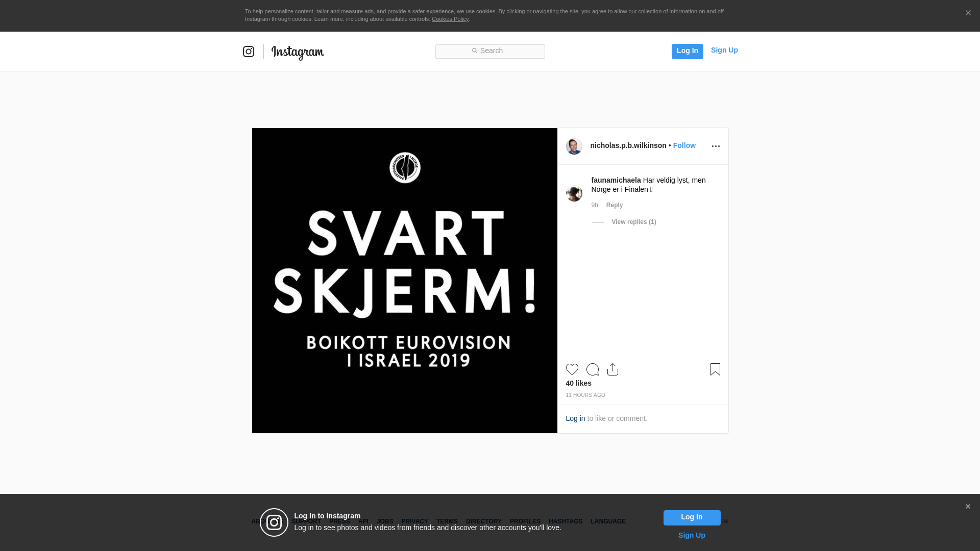Reply to faunamichaela's comment

(615, 205)
